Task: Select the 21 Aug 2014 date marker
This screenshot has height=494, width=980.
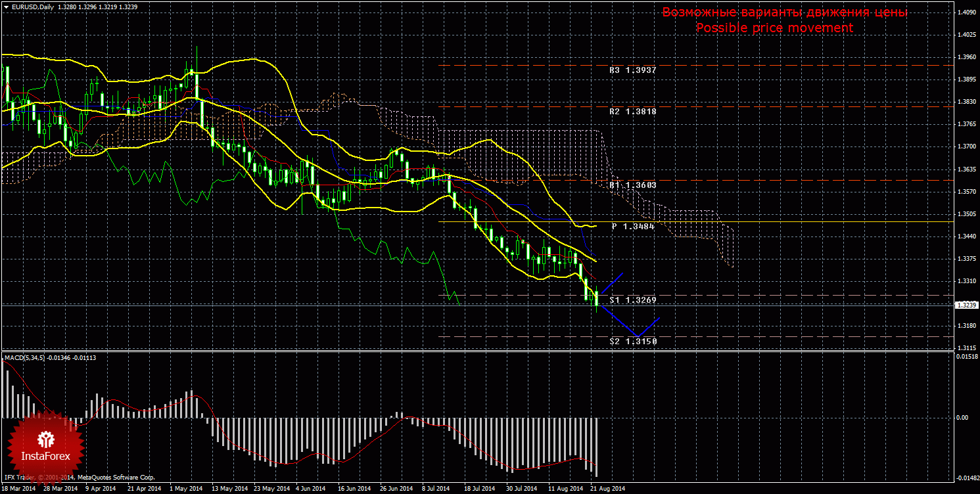Action: tap(607, 489)
